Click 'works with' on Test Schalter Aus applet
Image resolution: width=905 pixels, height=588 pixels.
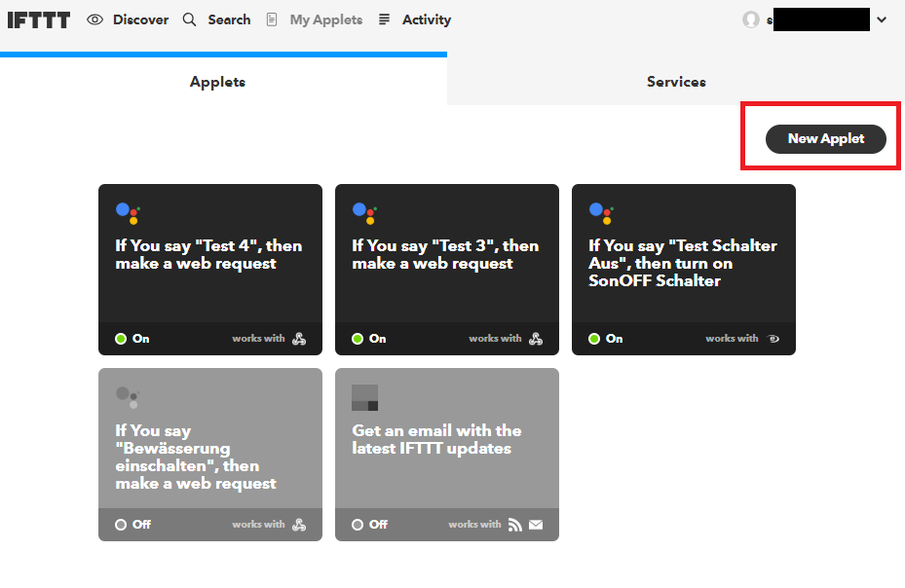732,339
